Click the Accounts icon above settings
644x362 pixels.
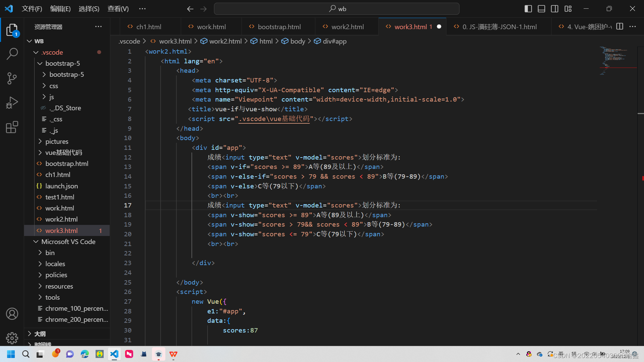click(x=12, y=314)
